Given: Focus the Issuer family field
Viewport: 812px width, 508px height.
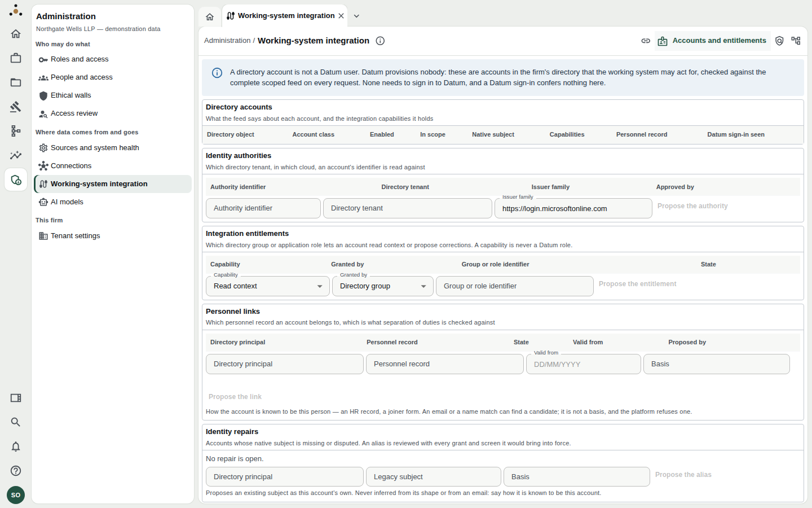Looking at the screenshot, I should click(573, 208).
